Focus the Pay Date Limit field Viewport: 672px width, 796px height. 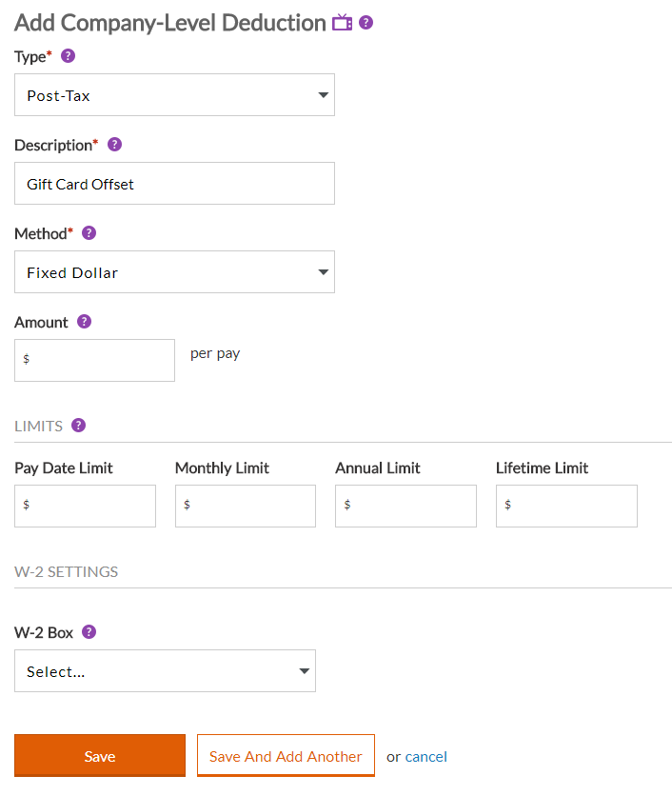[x=85, y=506]
